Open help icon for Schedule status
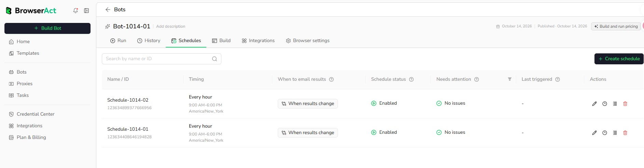Image resolution: width=644 pixels, height=168 pixels. point(411,79)
